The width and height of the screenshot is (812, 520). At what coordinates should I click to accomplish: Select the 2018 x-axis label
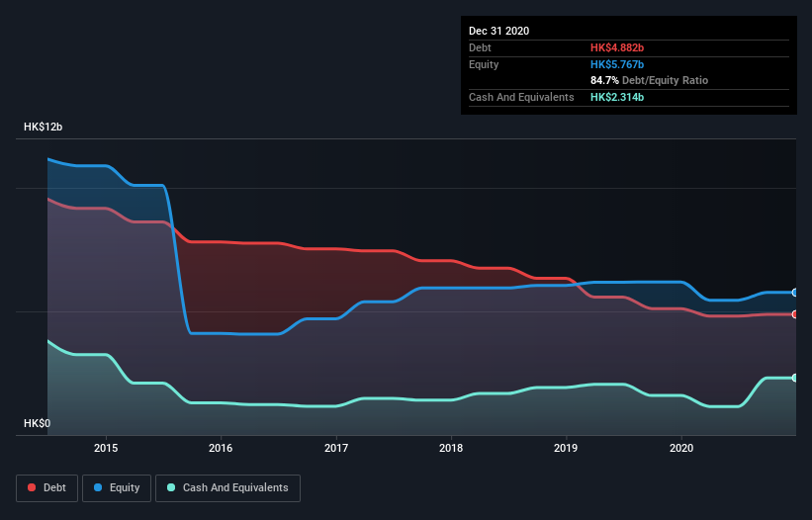point(451,448)
